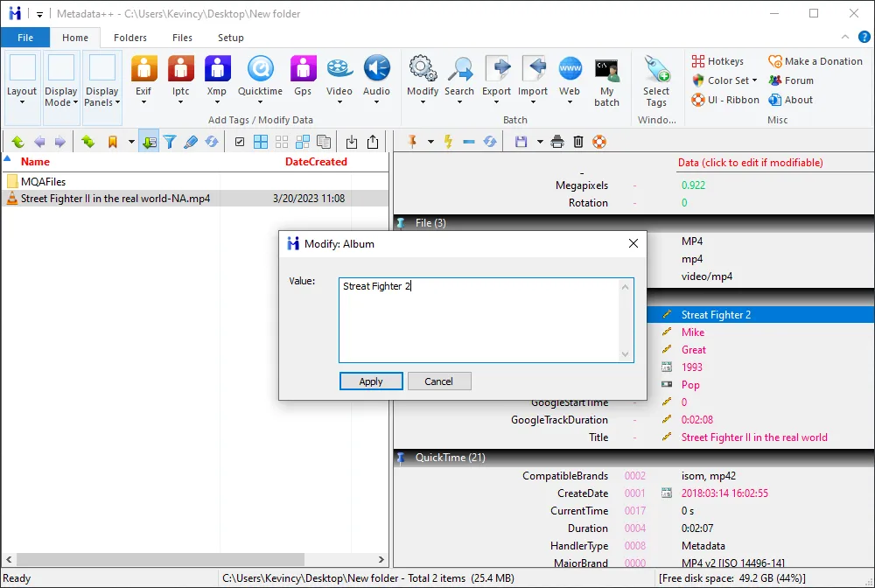Expand the Color Set dropdown
This screenshot has height=588, width=875.
tap(724, 80)
